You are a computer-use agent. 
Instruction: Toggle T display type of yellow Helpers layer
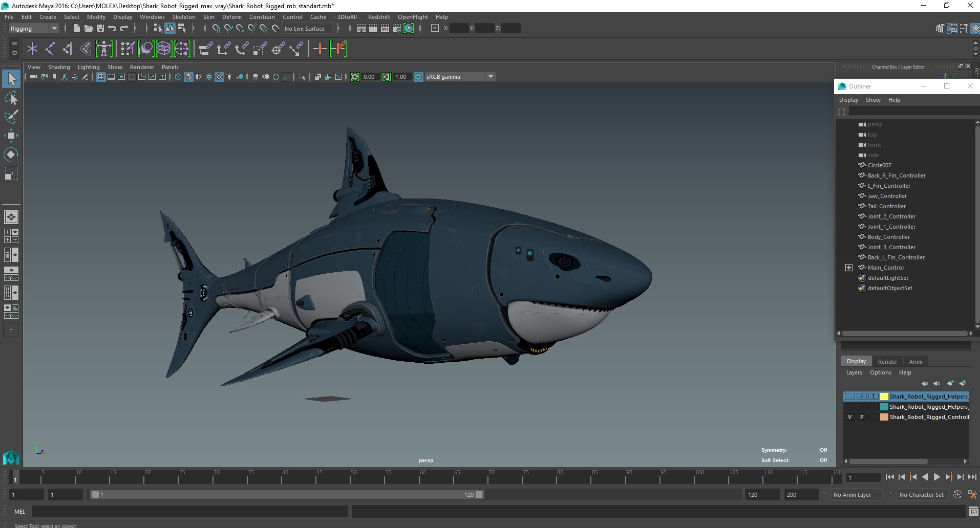pos(874,397)
